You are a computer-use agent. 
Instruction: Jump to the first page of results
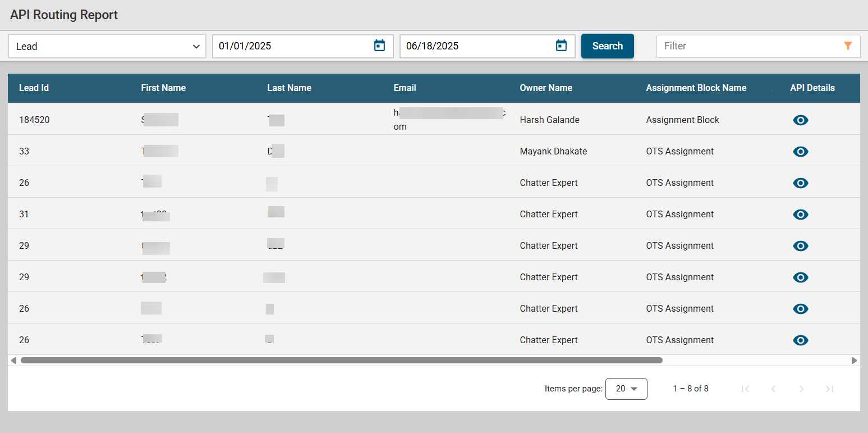(745, 389)
